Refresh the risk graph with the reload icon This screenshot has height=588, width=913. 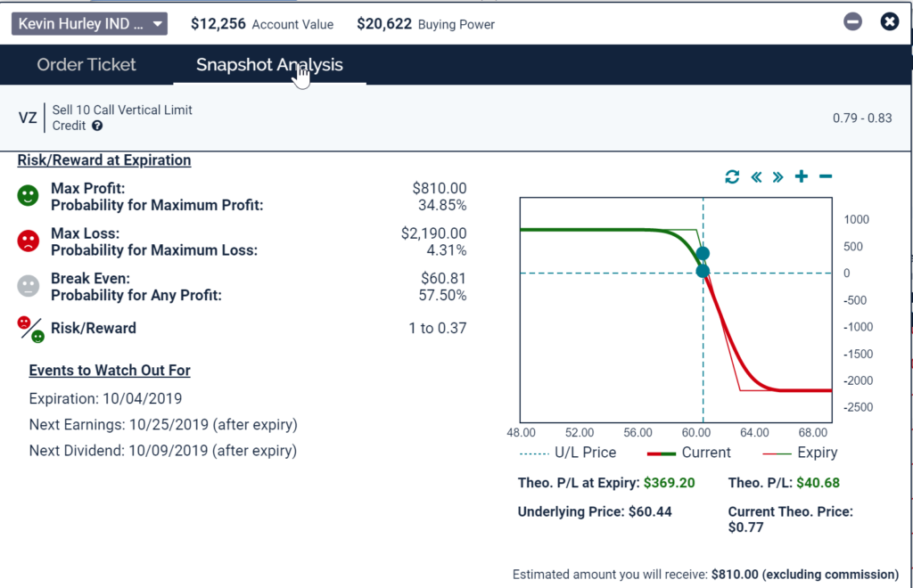click(732, 176)
